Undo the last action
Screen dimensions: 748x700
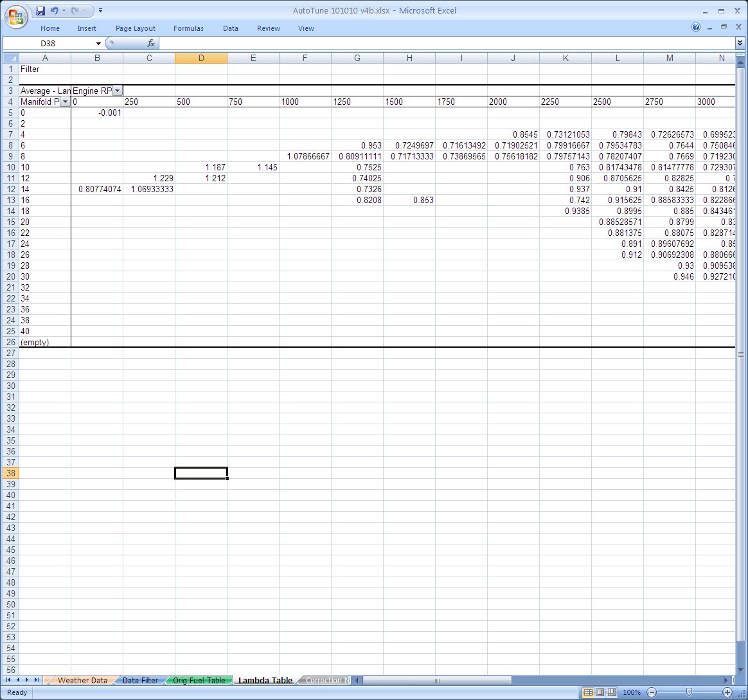click(54, 11)
